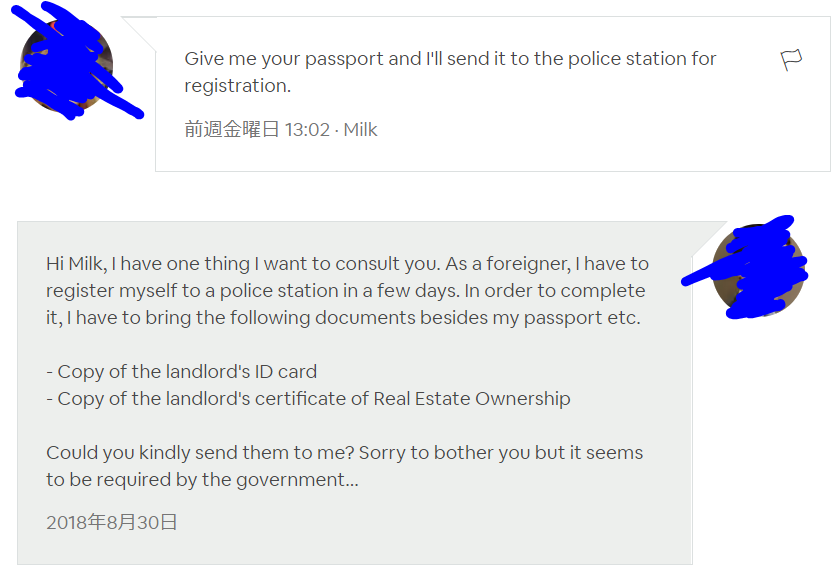Click the pointed tail of the white message bubble

[x=140, y=32]
